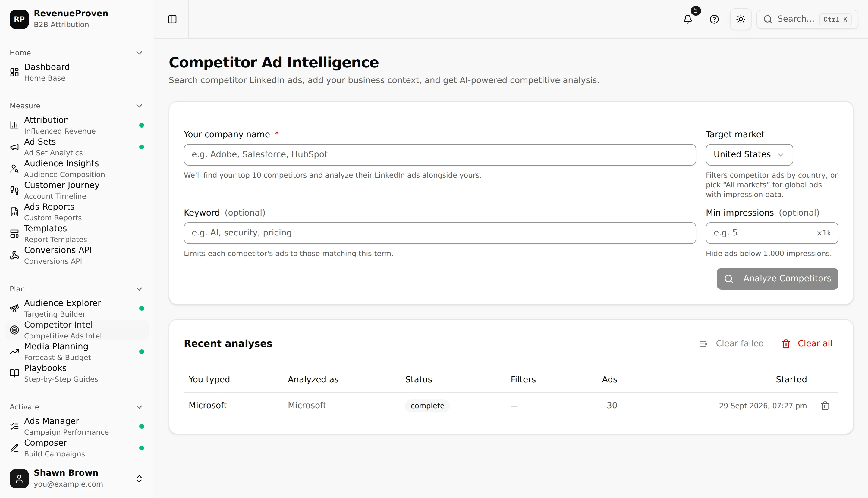Open the Audience Explorer telescope icon

(14, 308)
